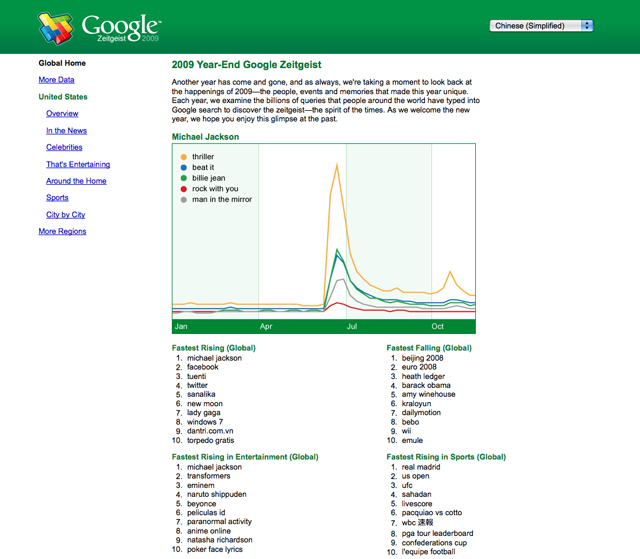Click 'paranormal activity' list entry
Screen dimensions: 640x559
(220, 521)
